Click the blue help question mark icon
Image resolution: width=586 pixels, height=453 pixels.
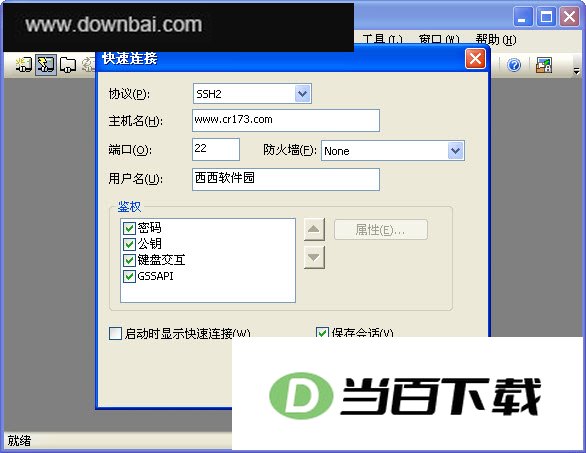[x=514, y=65]
